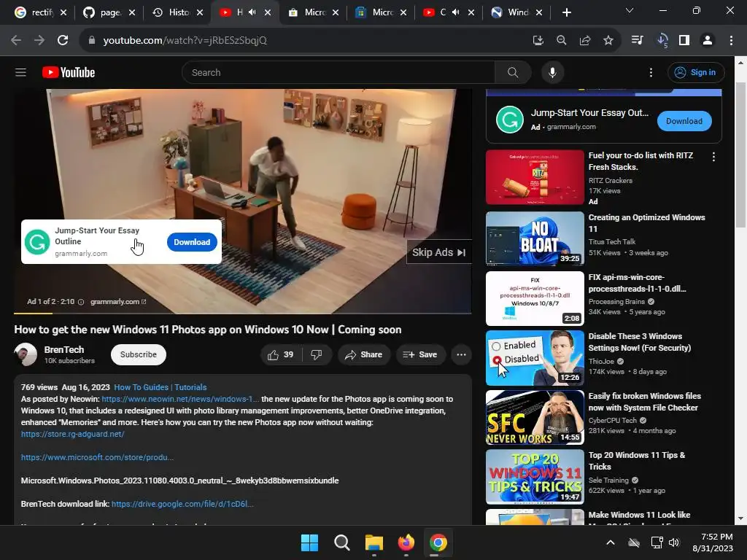Save the video to a playlist
Image resolution: width=747 pixels, height=560 pixels.
[420, 355]
